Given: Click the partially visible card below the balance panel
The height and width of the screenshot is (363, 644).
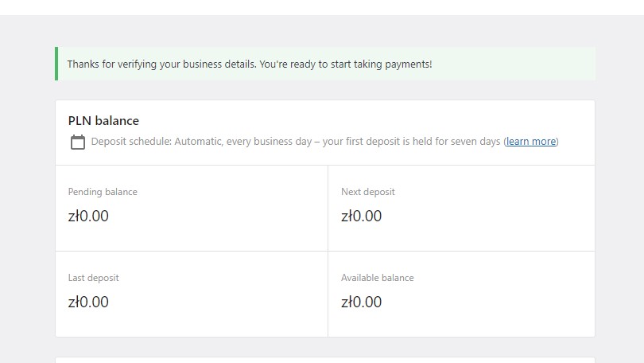Looking at the screenshot, I should [325, 360].
